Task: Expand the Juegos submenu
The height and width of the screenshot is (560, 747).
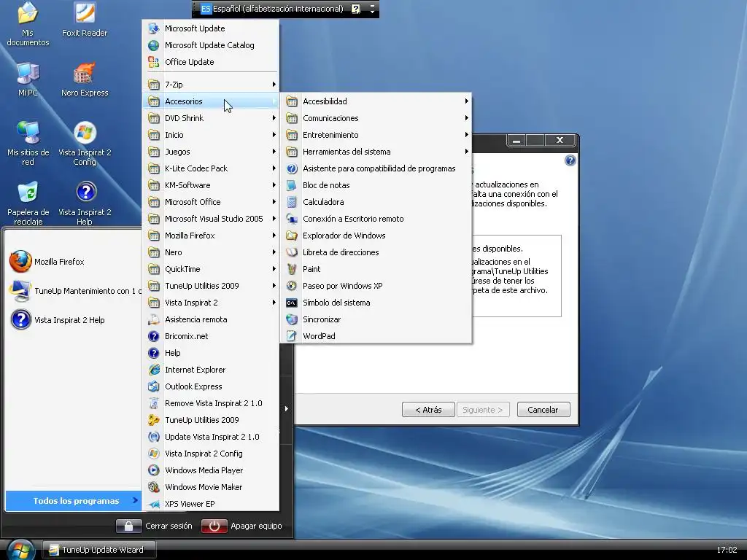Action: (x=211, y=152)
